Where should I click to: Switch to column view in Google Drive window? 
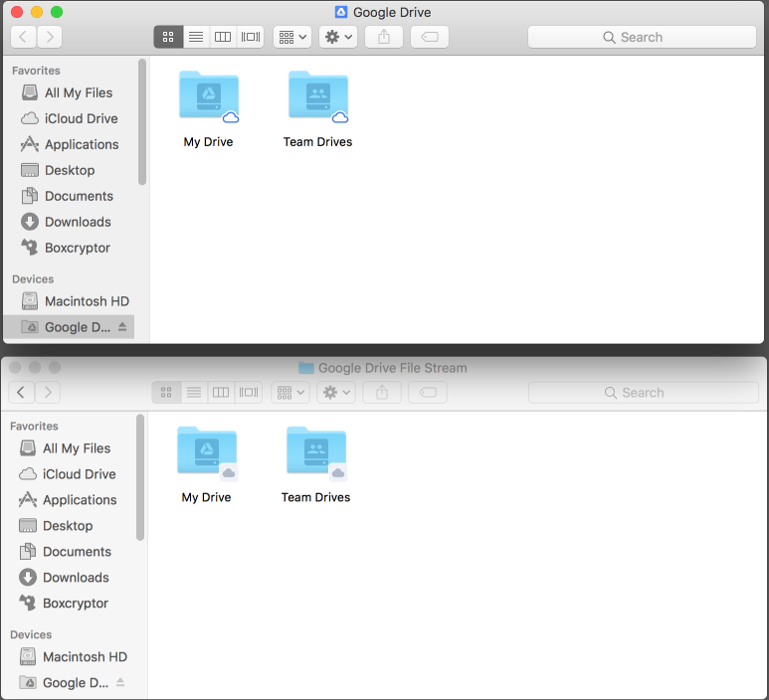223,37
